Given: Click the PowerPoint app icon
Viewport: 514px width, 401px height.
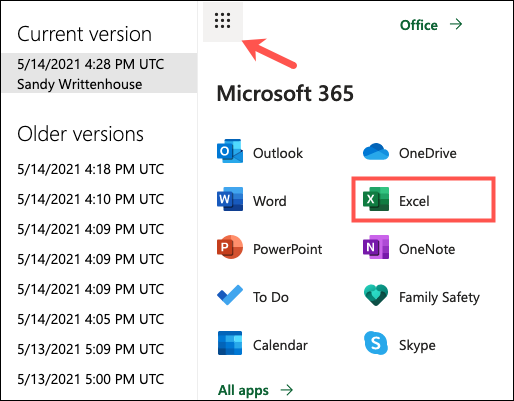Looking at the screenshot, I should point(230,247).
